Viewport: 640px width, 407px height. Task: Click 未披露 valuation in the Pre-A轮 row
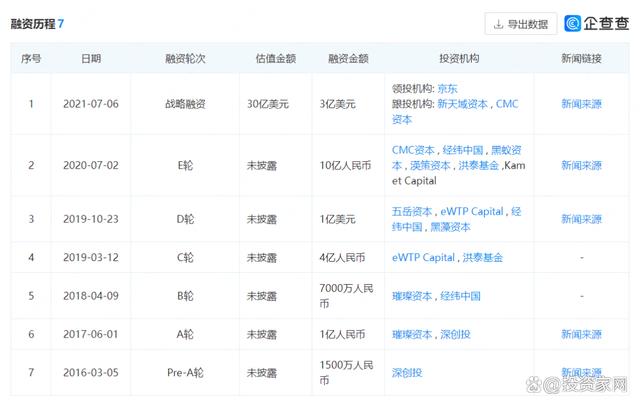click(x=262, y=373)
